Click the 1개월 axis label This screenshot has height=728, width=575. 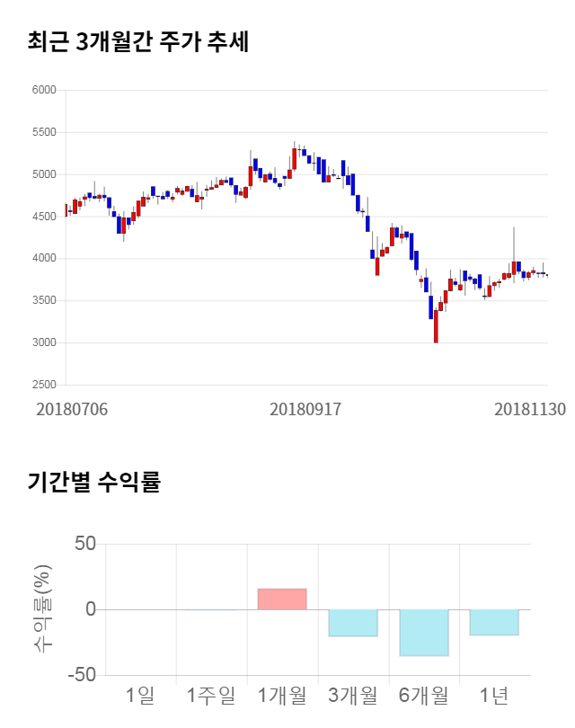tap(282, 694)
